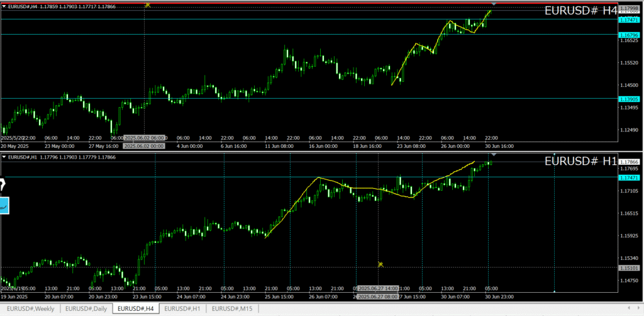Click the 1.15101 grey price label

tap(629, 268)
